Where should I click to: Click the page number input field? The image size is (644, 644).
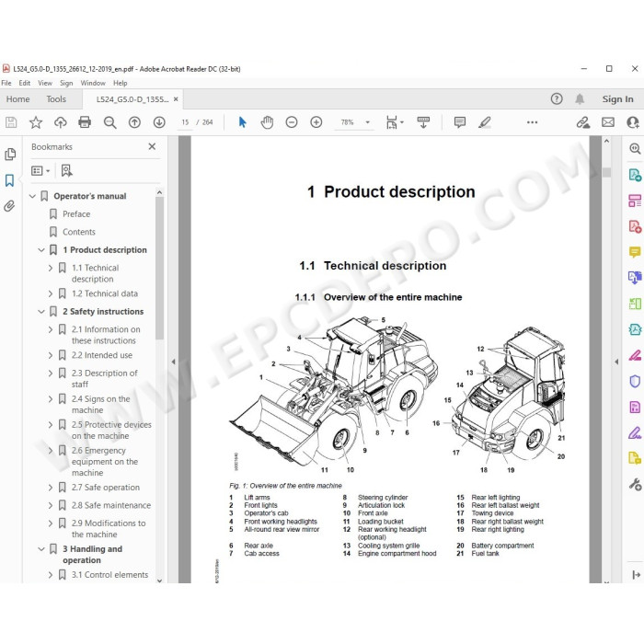185,122
